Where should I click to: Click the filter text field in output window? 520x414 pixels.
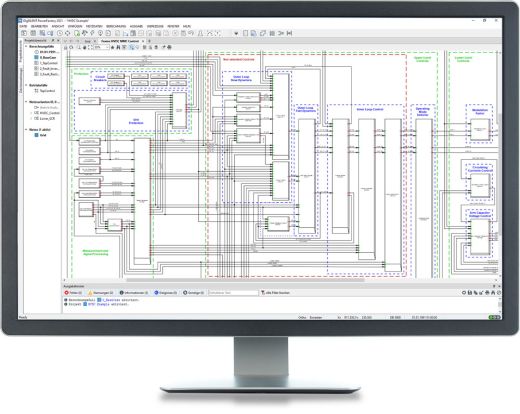(233, 293)
